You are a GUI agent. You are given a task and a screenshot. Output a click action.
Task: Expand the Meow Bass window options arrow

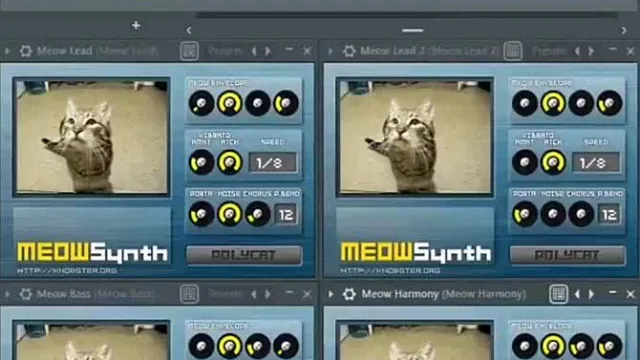click(x=7, y=294)
